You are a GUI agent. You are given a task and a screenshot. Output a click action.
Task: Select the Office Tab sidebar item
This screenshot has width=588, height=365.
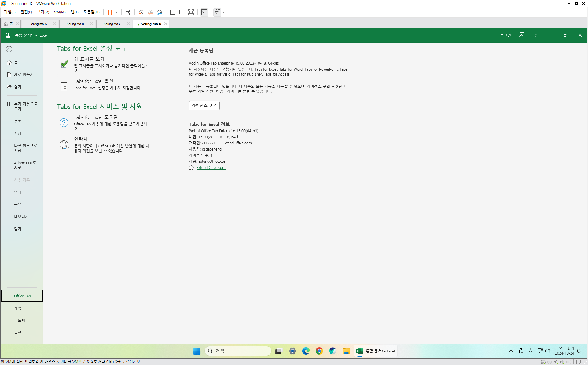[x=22, y=296]
